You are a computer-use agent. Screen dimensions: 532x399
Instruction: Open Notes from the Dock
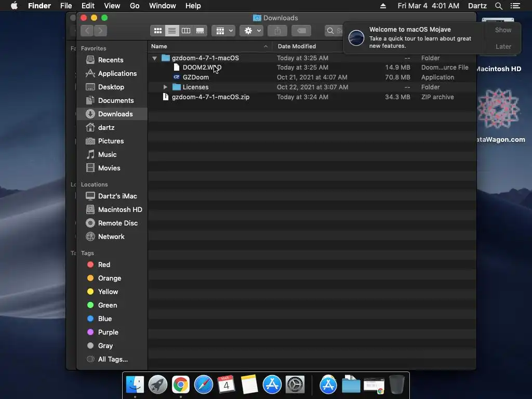point(249,385)
